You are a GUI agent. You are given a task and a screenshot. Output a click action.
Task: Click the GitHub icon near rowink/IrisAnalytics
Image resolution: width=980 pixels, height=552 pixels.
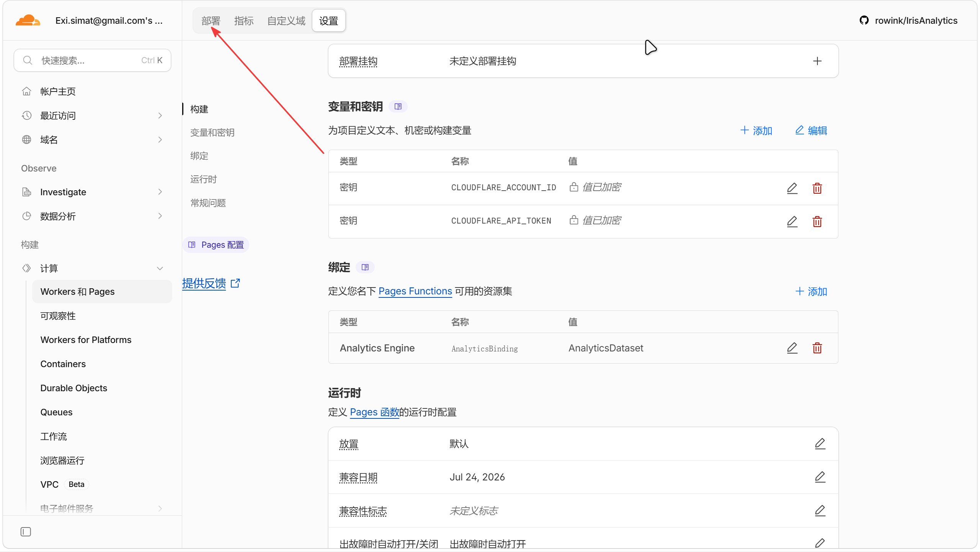coord(864,20)
